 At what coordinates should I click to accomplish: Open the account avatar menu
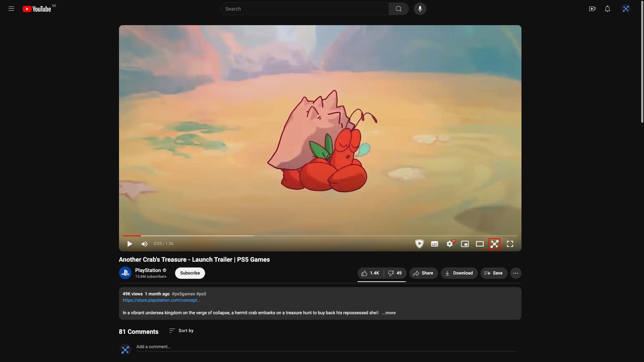[x=626, y=9]
